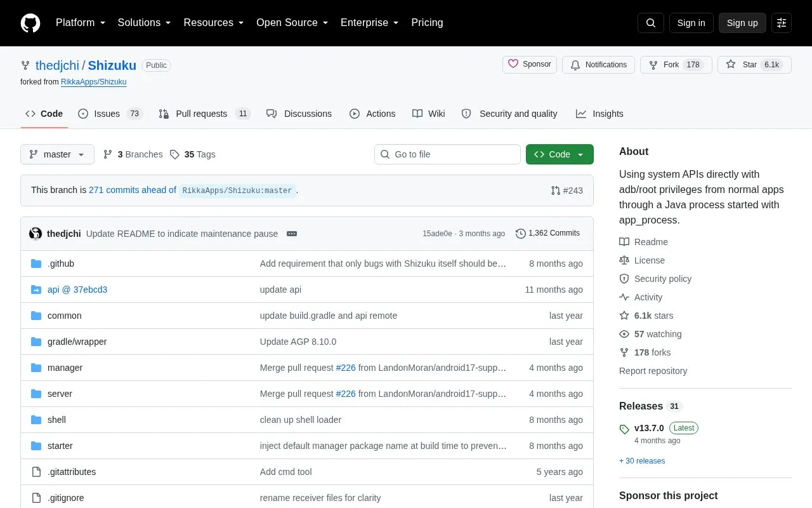This screenshot has height=508, width=812.
Task: Open the License scale icon link
Action: pyautogui.click(x=642, y=260)
